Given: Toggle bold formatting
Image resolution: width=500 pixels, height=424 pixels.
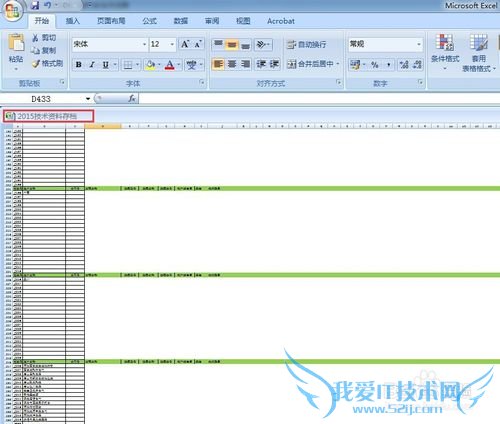Looking at the screenshot, I should click(x=79, y=65).
